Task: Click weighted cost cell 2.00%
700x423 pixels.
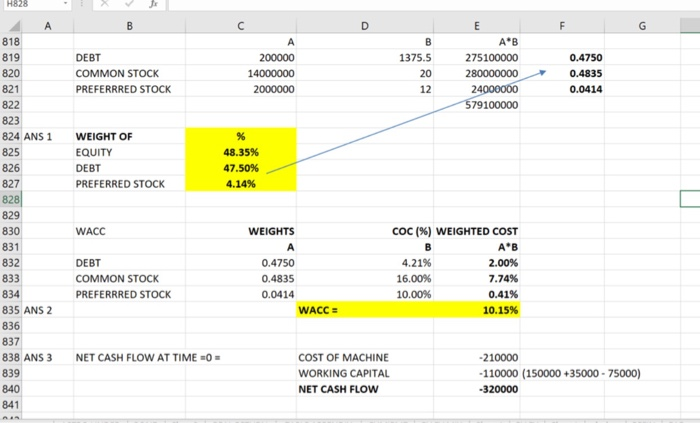Action: click(477, 263)
